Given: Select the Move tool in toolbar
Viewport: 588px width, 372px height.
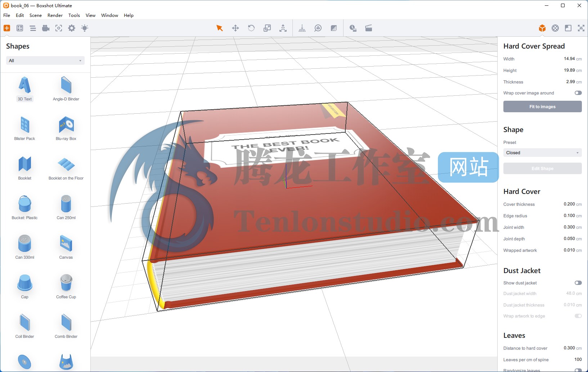Looking at the screenshot, I should click(235, 28).
